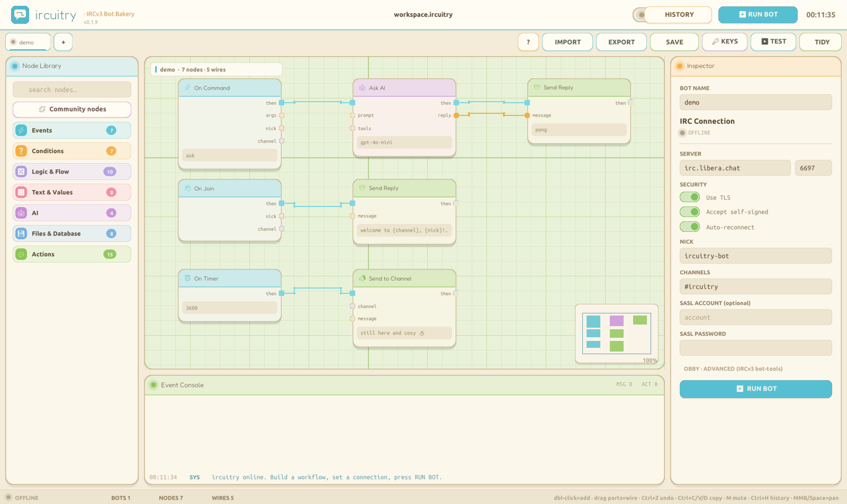Click the gpt-4o-mini model field
Viewport: 847px width, 504px height.
pyautogui.click(x=404, y=142)
